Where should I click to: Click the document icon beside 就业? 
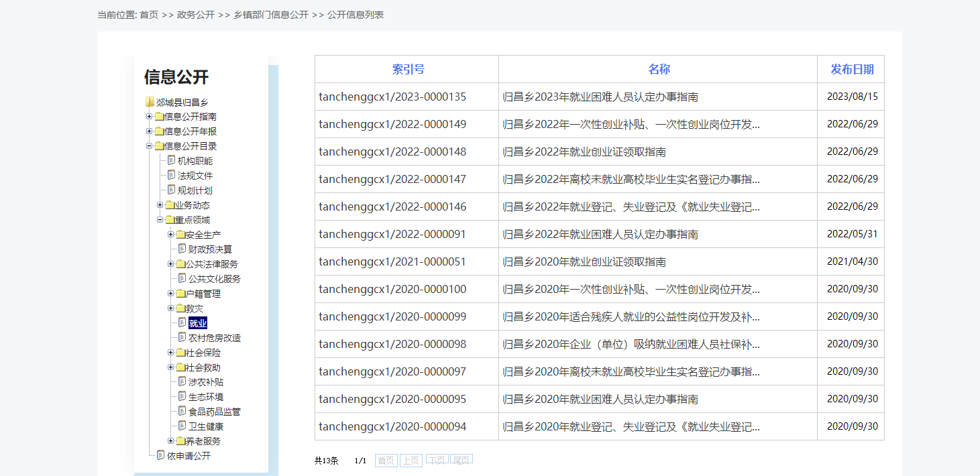[x=182, y=322]
